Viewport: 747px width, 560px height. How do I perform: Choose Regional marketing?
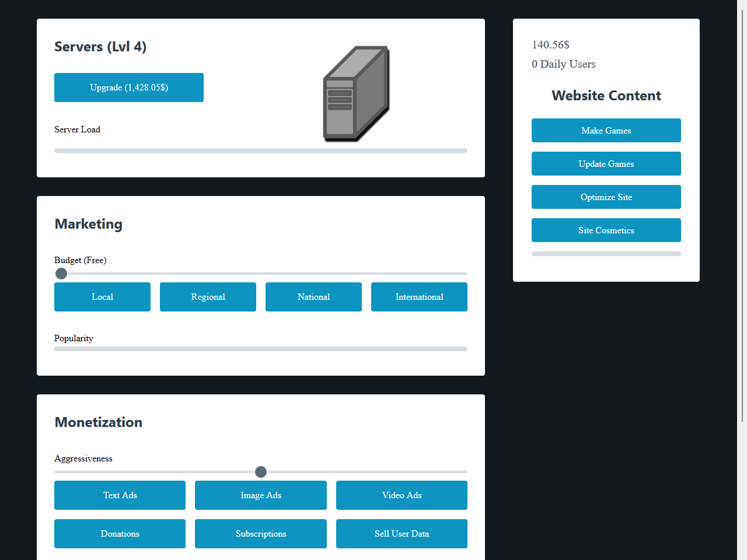click(x=208, y=297)
